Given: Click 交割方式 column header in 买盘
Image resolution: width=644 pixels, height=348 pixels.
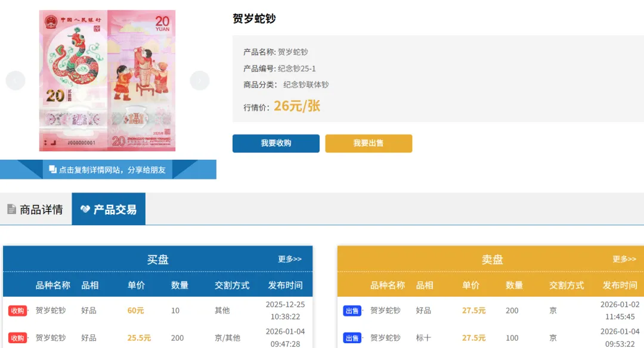Looking at the screenshot, I should 231,285.
